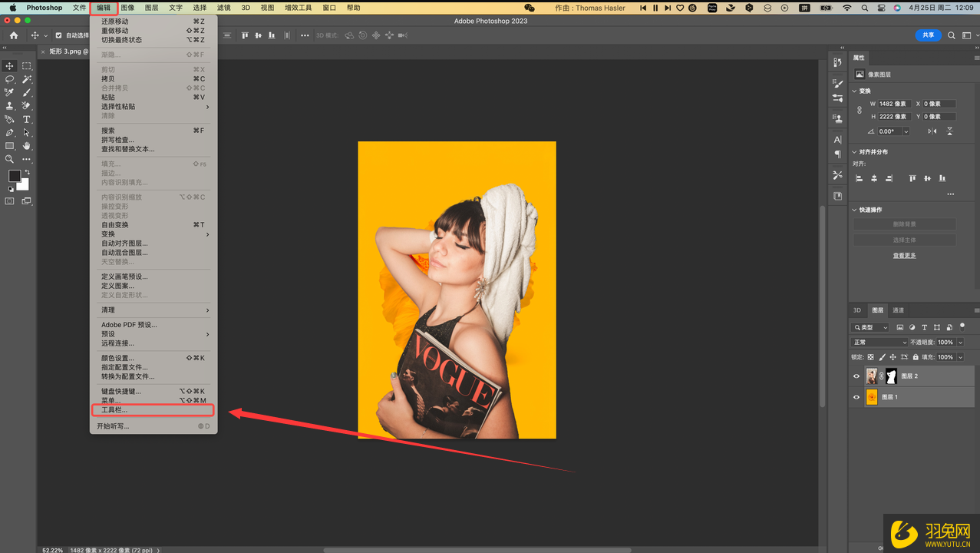The image size is (980, 553).
Task: Open rotation angle dropdown arrow
Action: tap(906, 131)
